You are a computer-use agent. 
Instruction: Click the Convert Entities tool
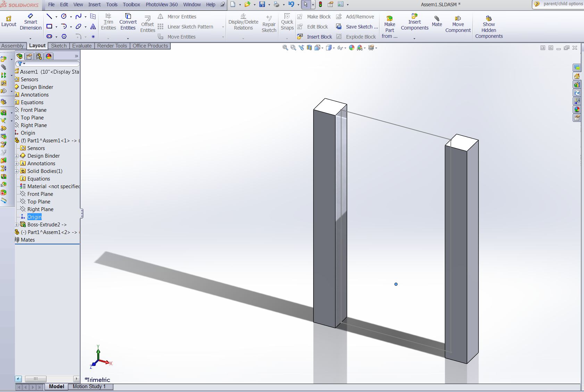(128, 22)
